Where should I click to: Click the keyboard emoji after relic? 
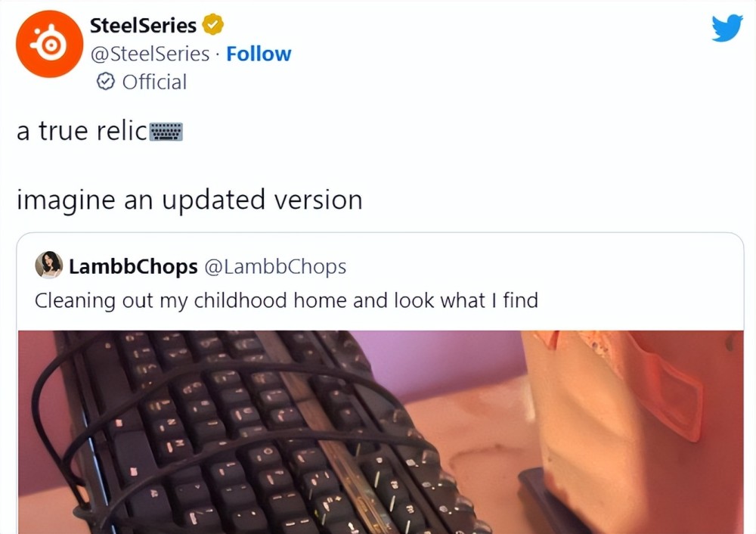[x=166, y=132]
